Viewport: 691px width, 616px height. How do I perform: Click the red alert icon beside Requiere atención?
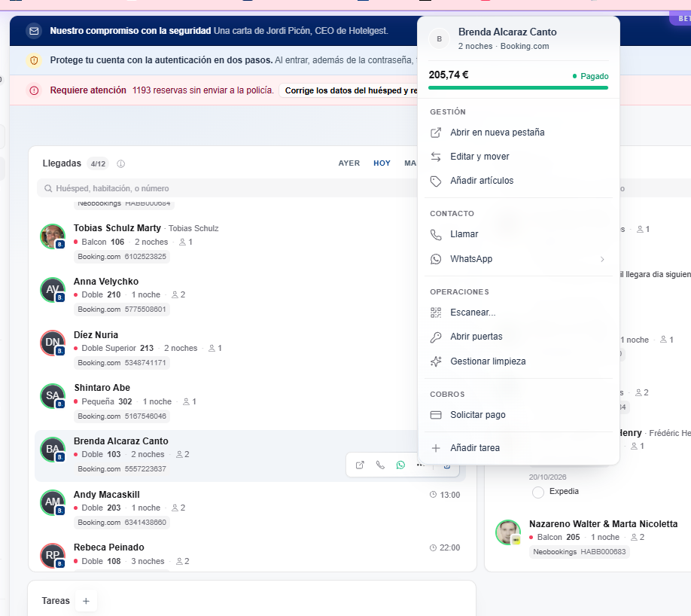click(x=34, y=90)
